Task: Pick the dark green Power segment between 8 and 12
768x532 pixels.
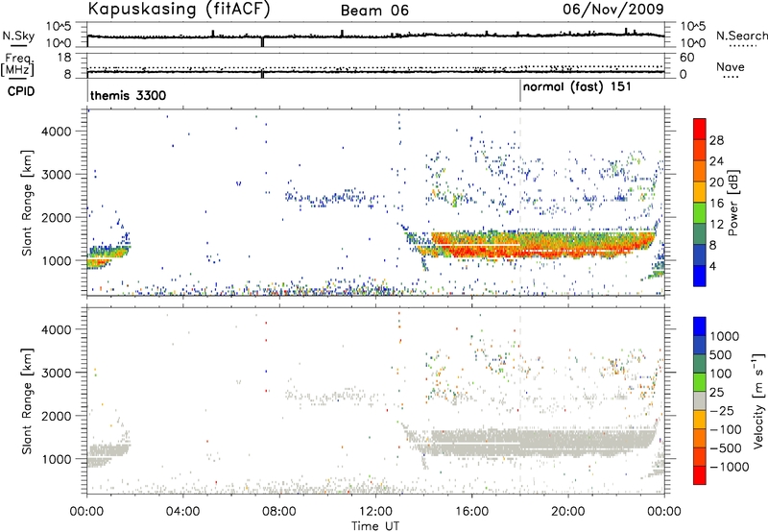Action: (x=700, y=234)
